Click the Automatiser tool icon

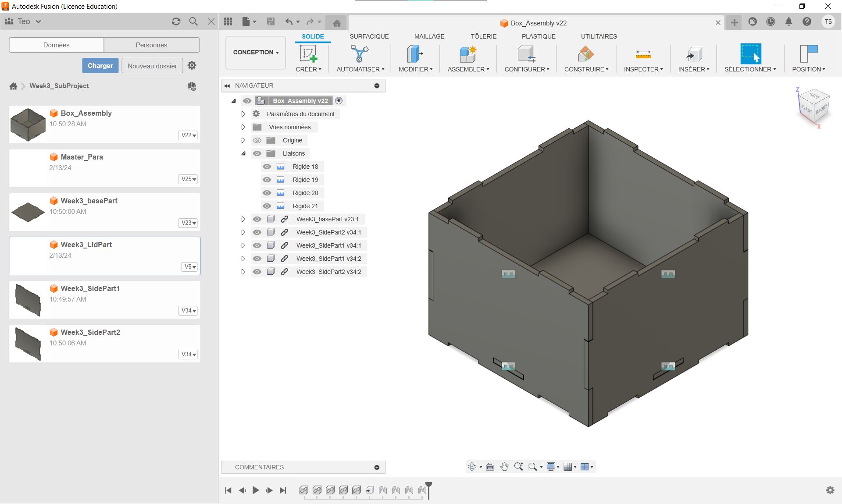[360, 54]
